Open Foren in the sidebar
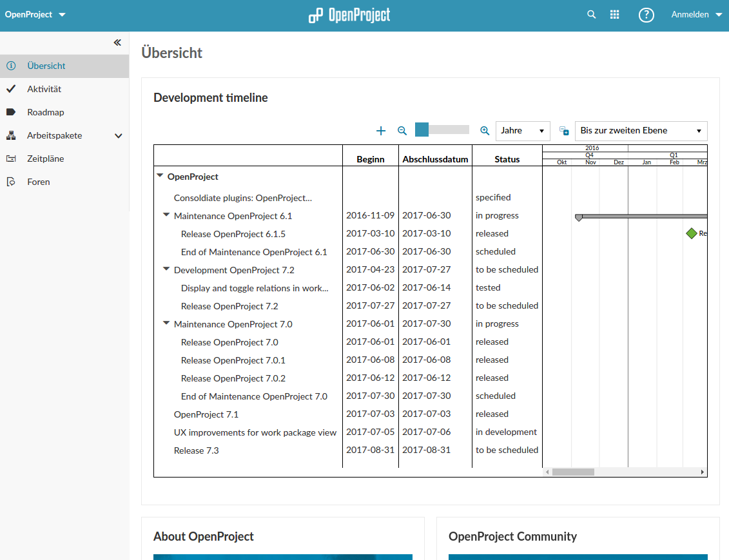Screen dimensions: 729x560 pos(38,182)
